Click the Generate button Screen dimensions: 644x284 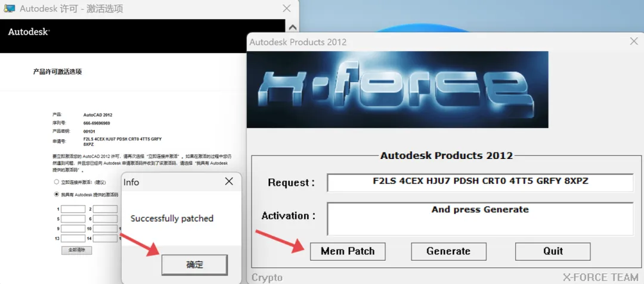(x=448, y=251)
